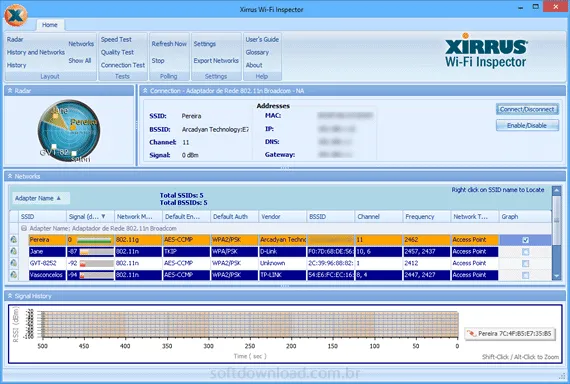Click the signal history chart area
This screenshot has height=384, width=570.
click(x=250, y=324)
